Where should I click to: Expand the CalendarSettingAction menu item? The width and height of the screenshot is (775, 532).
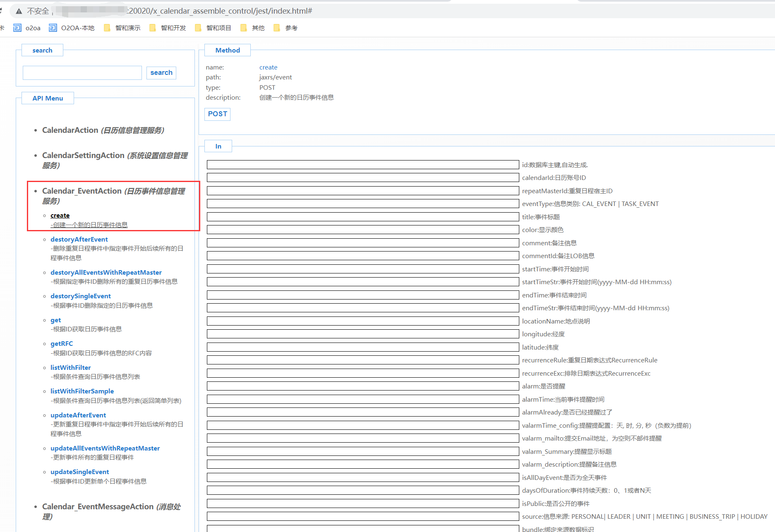[x=83, y=156]
